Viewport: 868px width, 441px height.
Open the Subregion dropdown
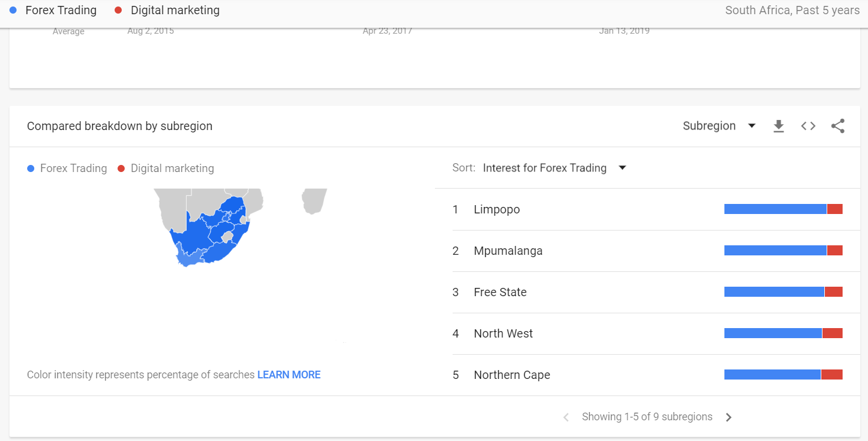tap(719, 126)
